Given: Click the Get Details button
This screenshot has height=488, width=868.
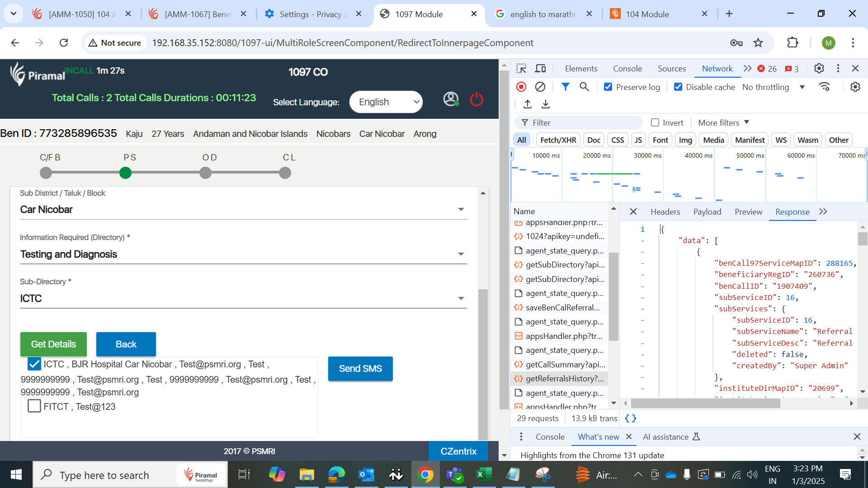Looking at the screenshot, I should pos(53,344).
